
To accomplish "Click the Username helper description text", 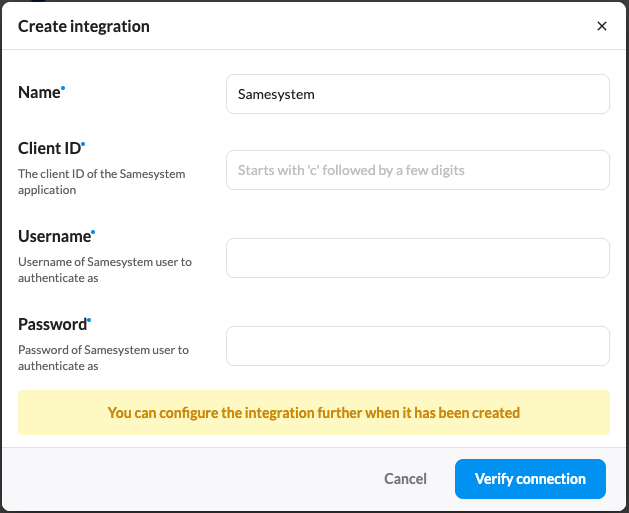I will click(x=104, y=270).
